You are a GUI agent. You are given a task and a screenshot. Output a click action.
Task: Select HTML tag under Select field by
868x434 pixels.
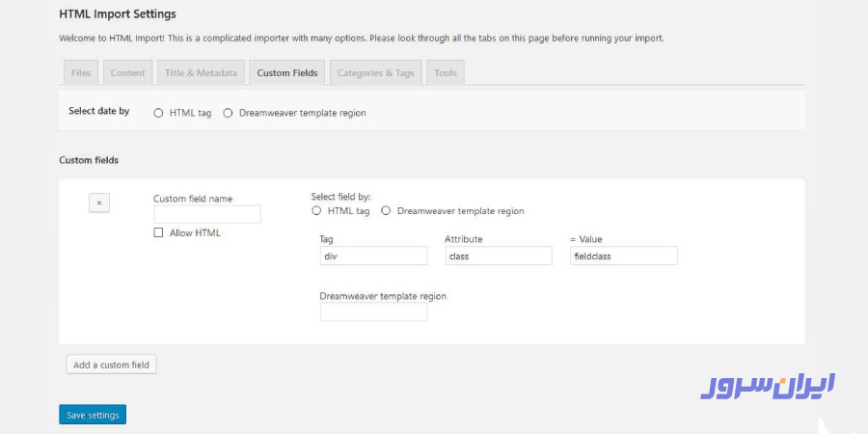(x=316, y=211)
